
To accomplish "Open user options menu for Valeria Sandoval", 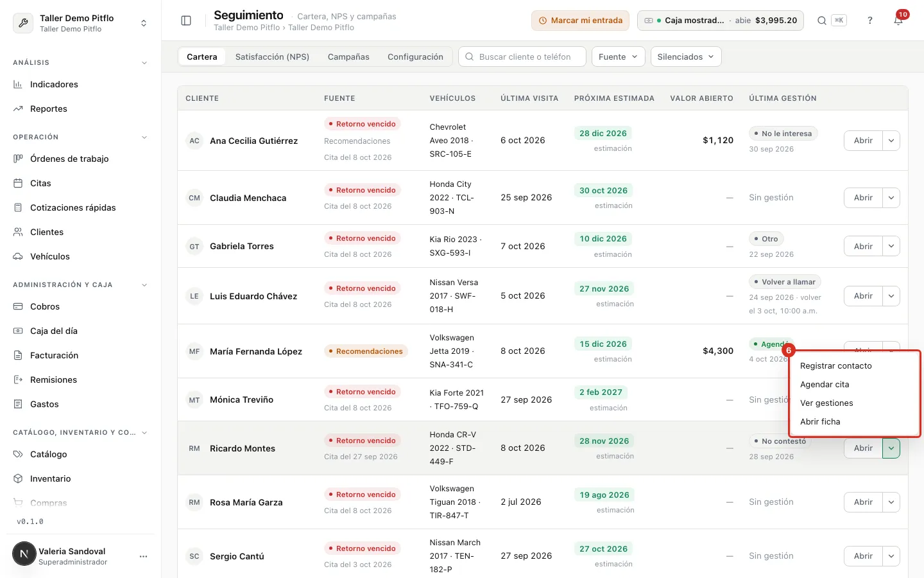I will click(143, 556).
